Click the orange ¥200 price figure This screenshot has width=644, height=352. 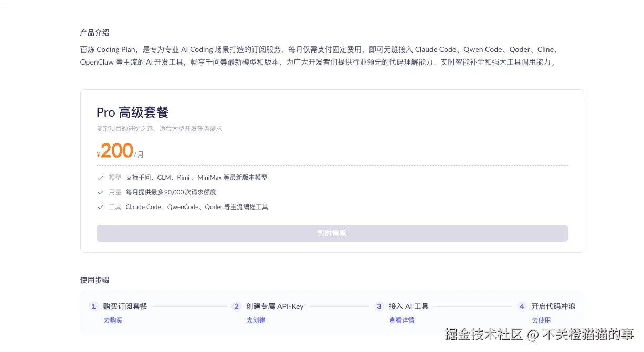coord(115,150)
